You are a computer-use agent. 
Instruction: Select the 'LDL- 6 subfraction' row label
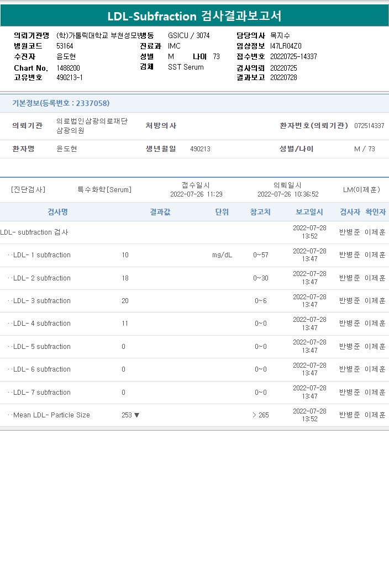(41, 369)
